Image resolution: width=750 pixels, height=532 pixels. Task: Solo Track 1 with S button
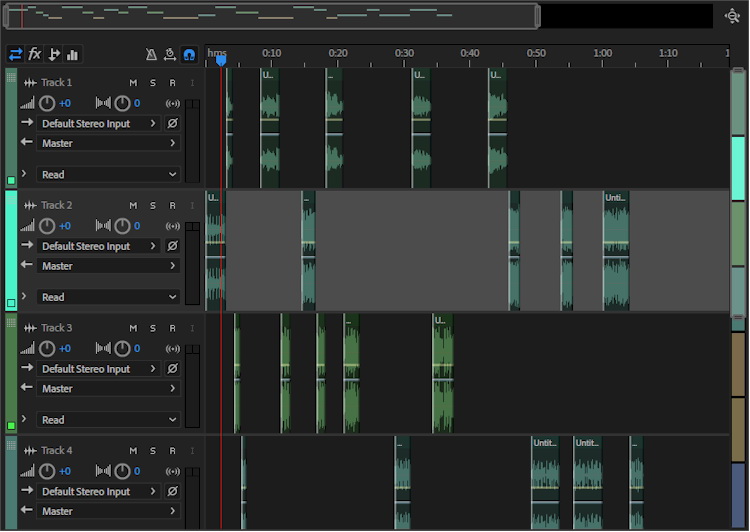pyautogui.click(x=153, y=83)
